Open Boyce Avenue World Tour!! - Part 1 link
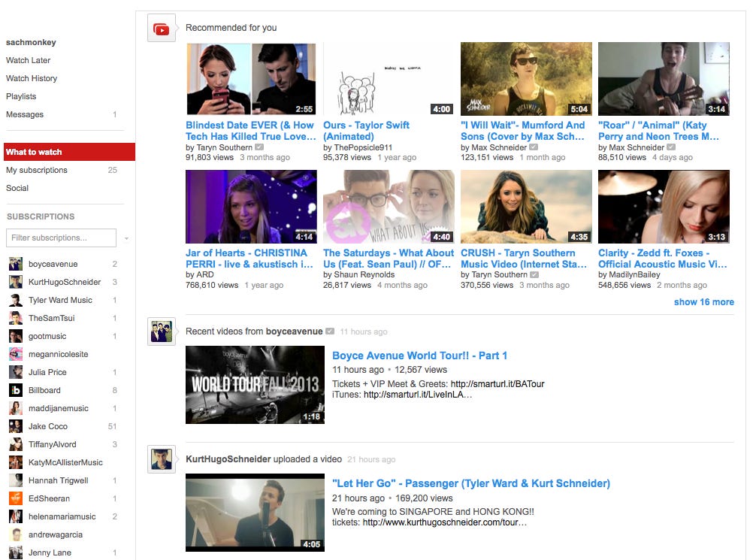Screen dimensions: 753x560 (420, 356)
